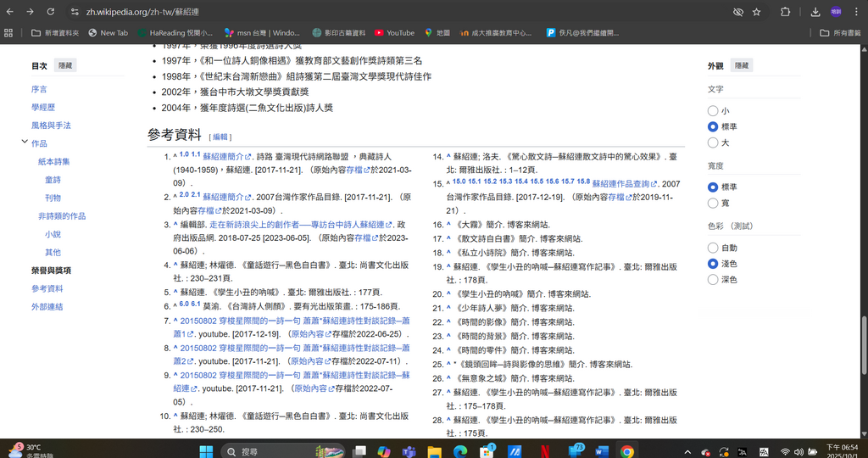Viewport: 868px width, 458px height.
Task: Hide the 目次 contents sidebar
Action: [65, 65]
